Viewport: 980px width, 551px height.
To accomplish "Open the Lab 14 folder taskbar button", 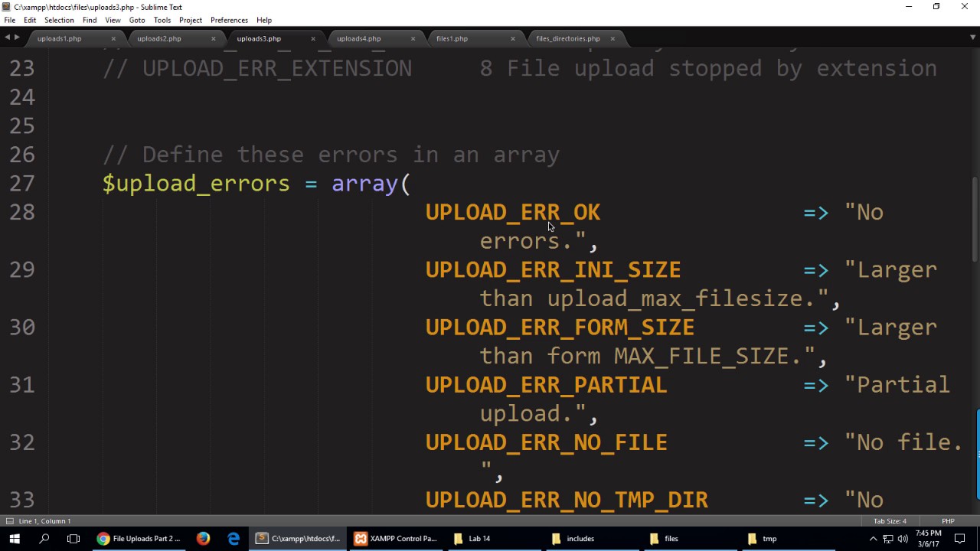I will (x=495, y=539).
